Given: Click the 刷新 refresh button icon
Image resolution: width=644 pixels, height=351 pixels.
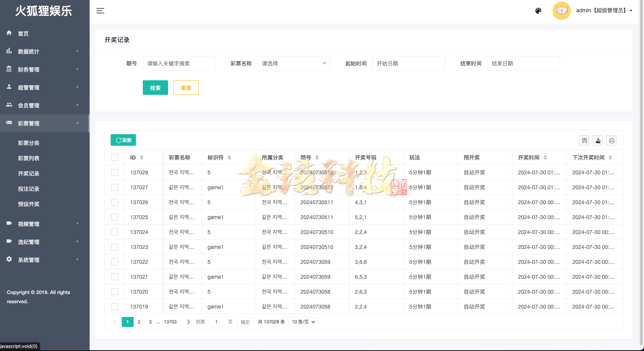Looking at the screenshot, I should (118, 140).
